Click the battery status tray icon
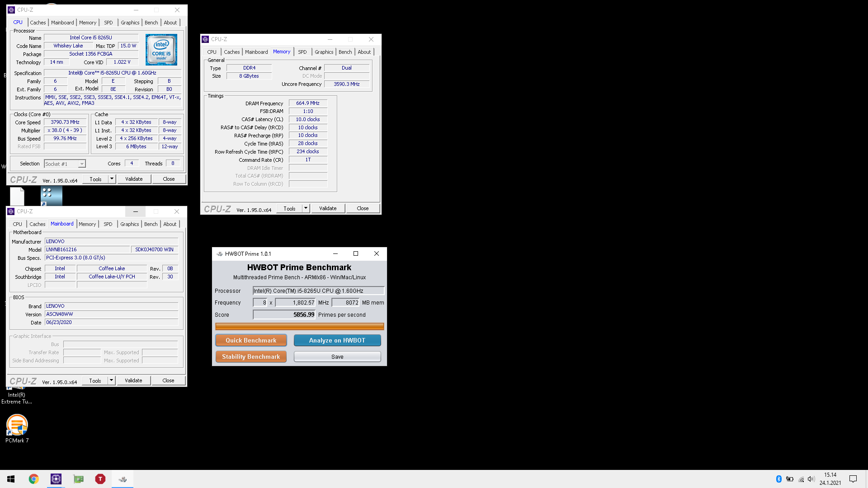Screen dimensions: 868x488 pyautogui.click(x=790, y=479)
